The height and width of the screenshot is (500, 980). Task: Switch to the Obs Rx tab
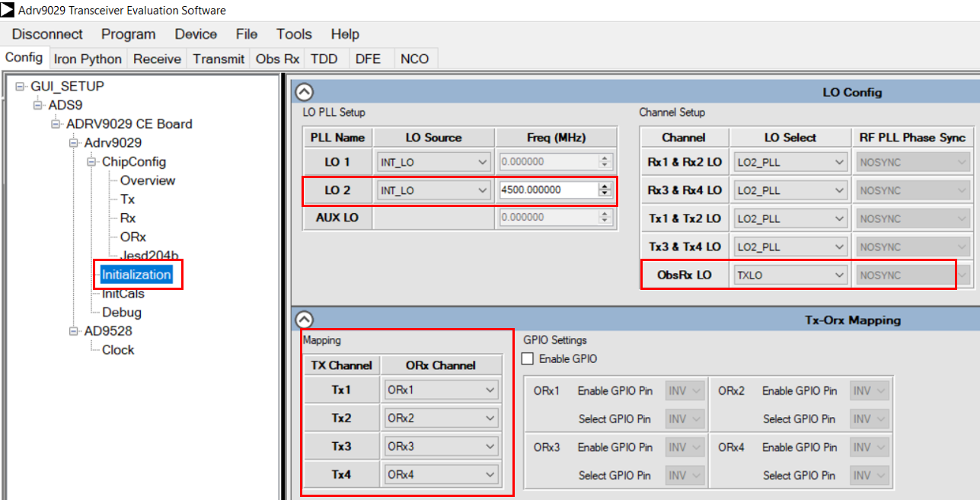point(277,59)
